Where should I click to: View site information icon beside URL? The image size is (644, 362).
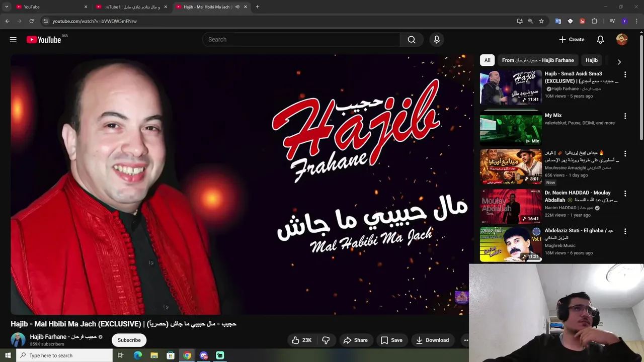(x=46, y=21)
